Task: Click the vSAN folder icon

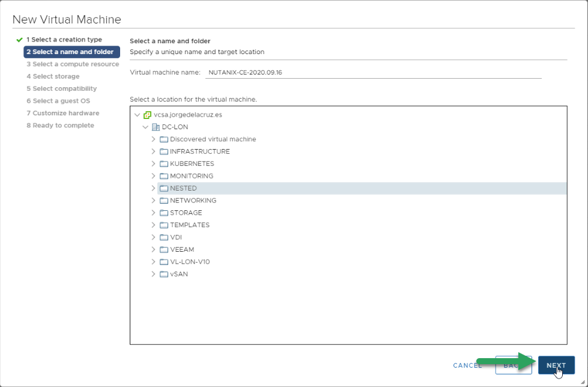Action: point(164,275)
